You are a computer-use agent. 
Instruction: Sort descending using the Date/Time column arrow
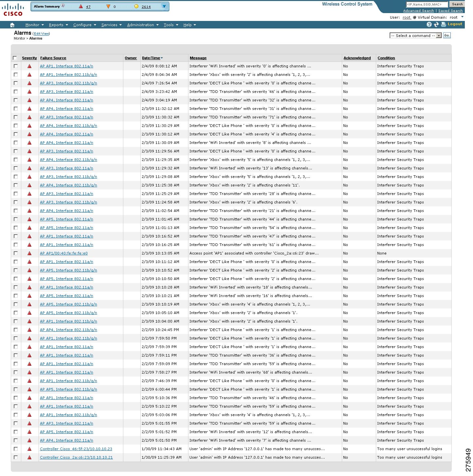click(x=162, y=58)
